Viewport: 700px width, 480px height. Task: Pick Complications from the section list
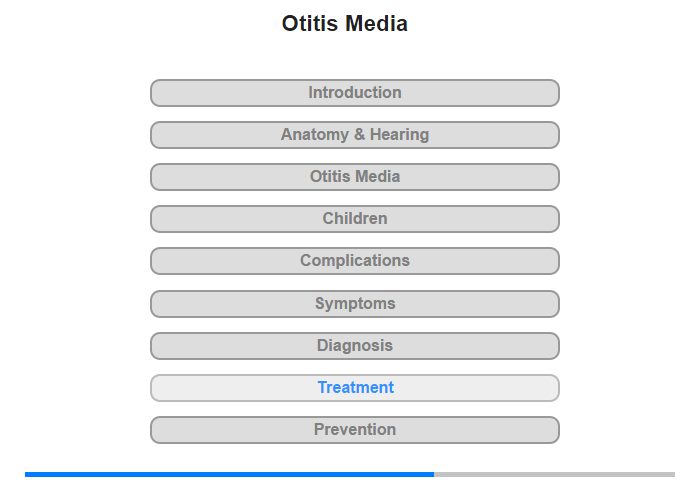tap(354, 261)
